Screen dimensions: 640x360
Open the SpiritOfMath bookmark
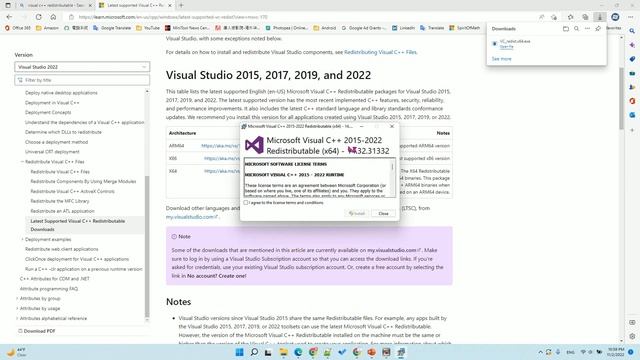(x=465, y=28)
